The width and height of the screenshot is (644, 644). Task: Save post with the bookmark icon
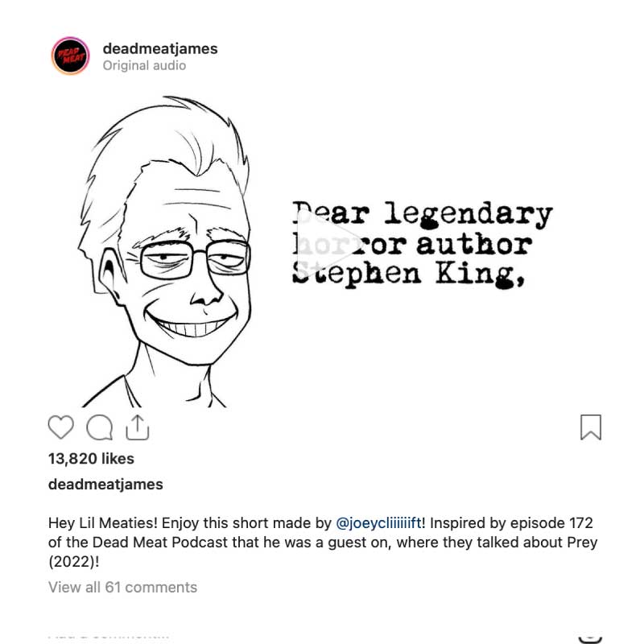click(x=591, y=427)
